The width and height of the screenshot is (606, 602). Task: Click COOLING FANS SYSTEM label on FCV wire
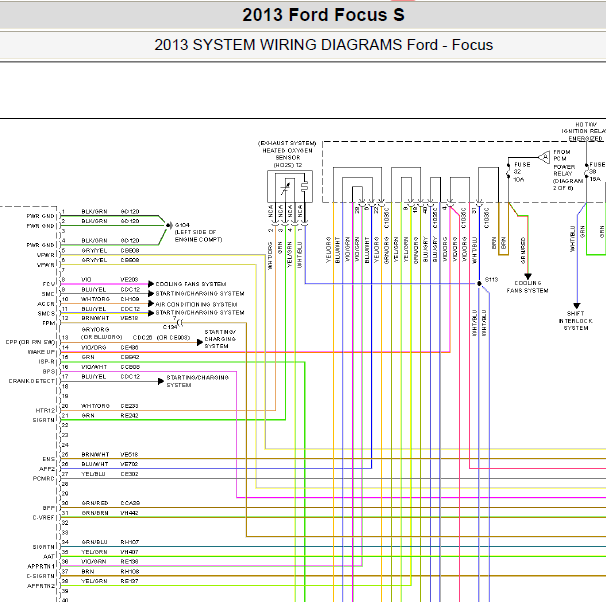191,284
